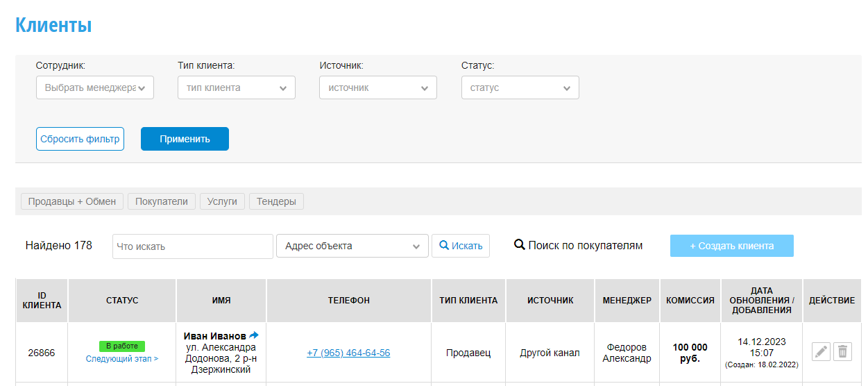
Task: Focus the Что искать search input
Action: tap(192, 246)
